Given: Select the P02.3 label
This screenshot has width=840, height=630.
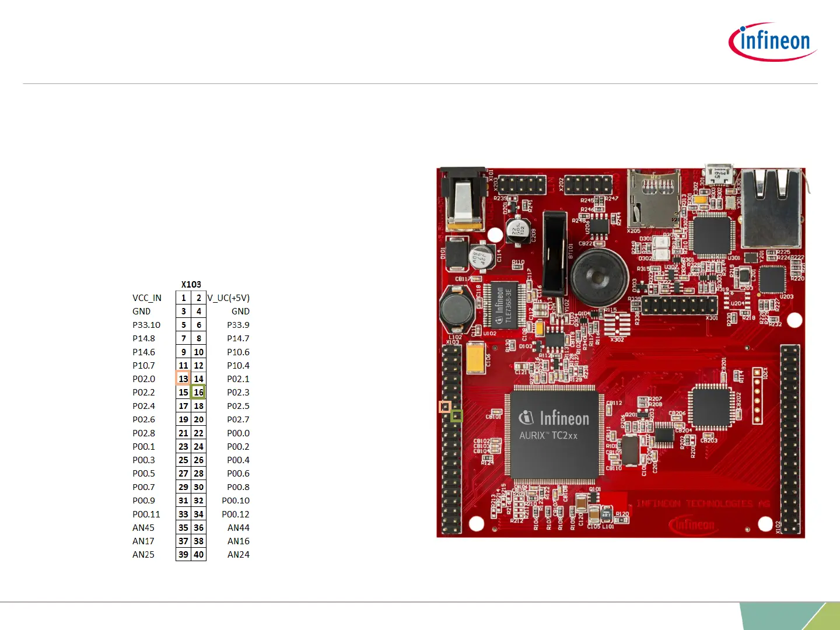Looking at the screenshot, I should [x=238, y=392].
